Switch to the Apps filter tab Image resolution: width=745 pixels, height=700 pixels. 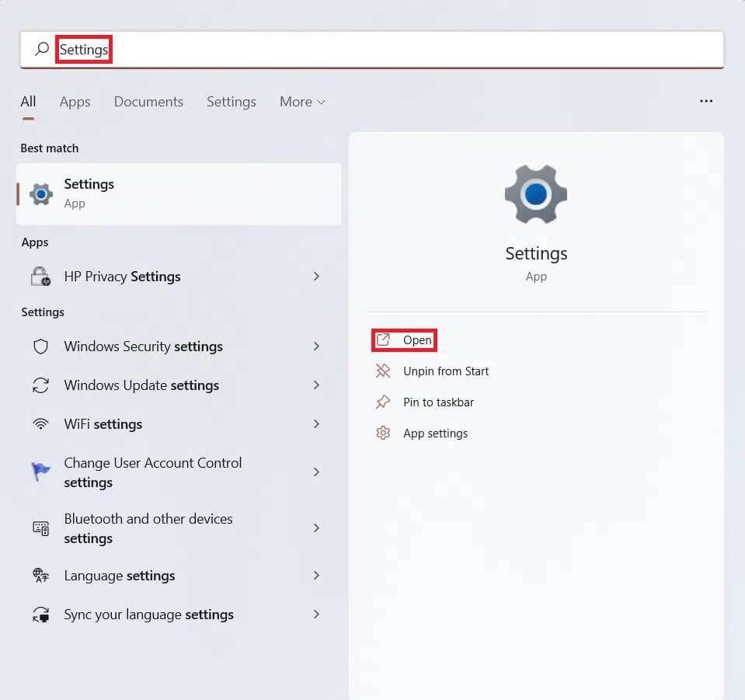pos(75,102)
